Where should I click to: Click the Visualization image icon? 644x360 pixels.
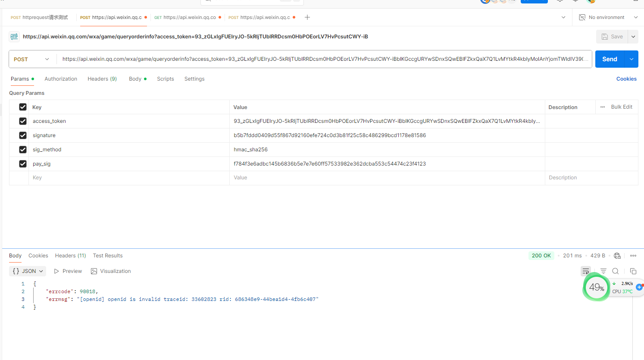click(94, 271)
